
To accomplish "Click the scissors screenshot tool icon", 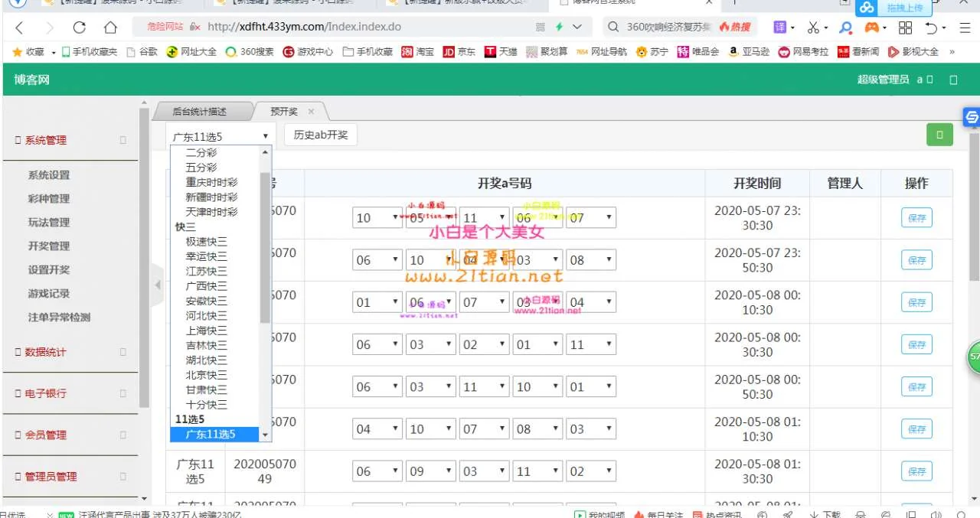I will [812, 28].
